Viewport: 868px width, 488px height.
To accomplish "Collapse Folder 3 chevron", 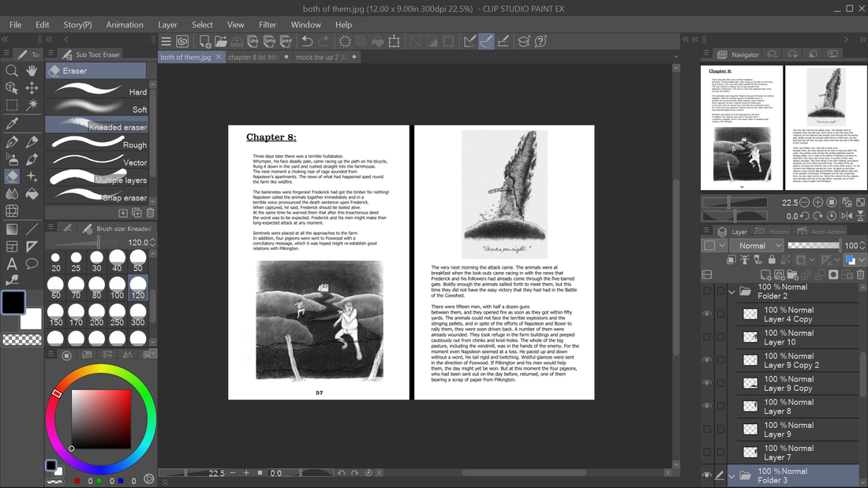I will pos(731,476).
